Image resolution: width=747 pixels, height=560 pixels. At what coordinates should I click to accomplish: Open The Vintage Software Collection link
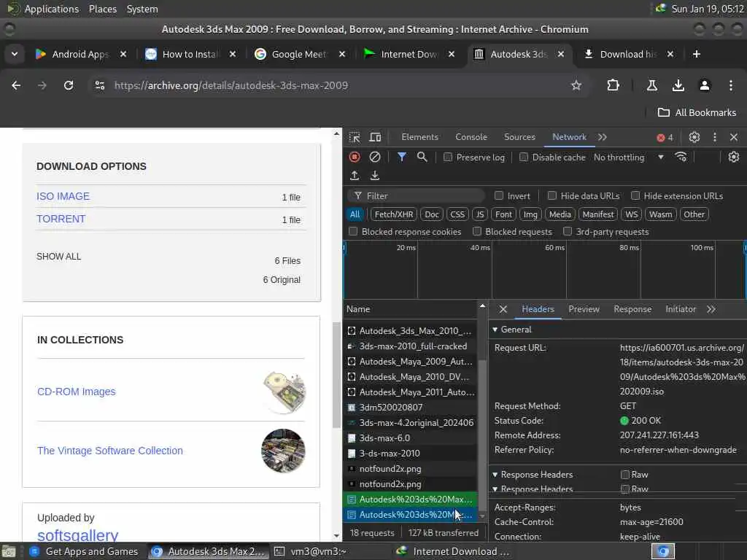pos(110,451)
